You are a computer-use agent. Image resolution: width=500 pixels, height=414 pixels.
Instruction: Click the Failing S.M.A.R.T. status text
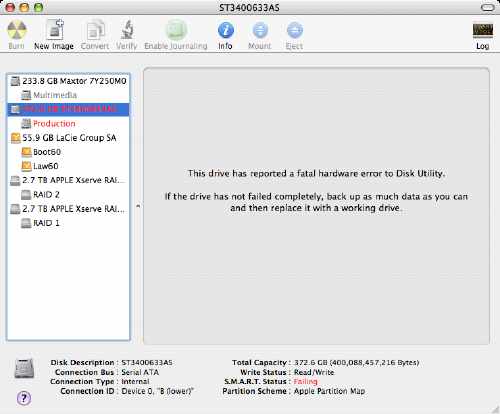pyautogui.click(x=305, y=381)
